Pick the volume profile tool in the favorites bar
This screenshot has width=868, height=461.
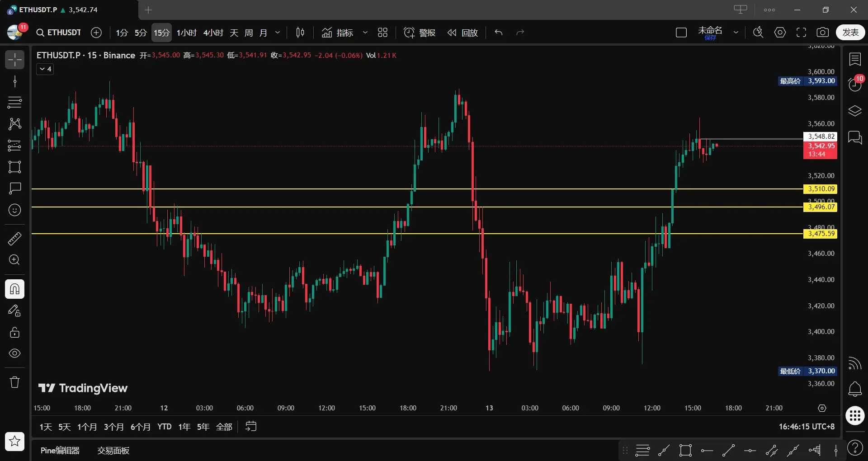(815, 450)
